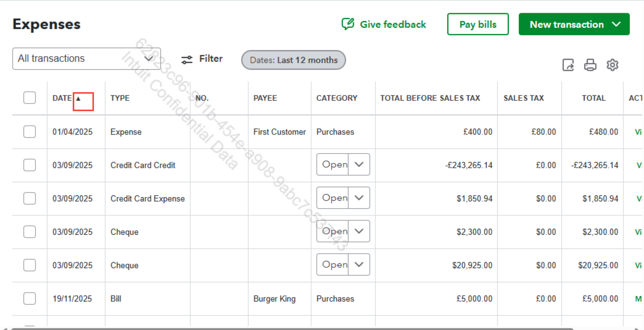The height and width of the screenshot is (330, 644).
Task: Select the Credit Card Credit row checkbox
Action: coord(30,165)
